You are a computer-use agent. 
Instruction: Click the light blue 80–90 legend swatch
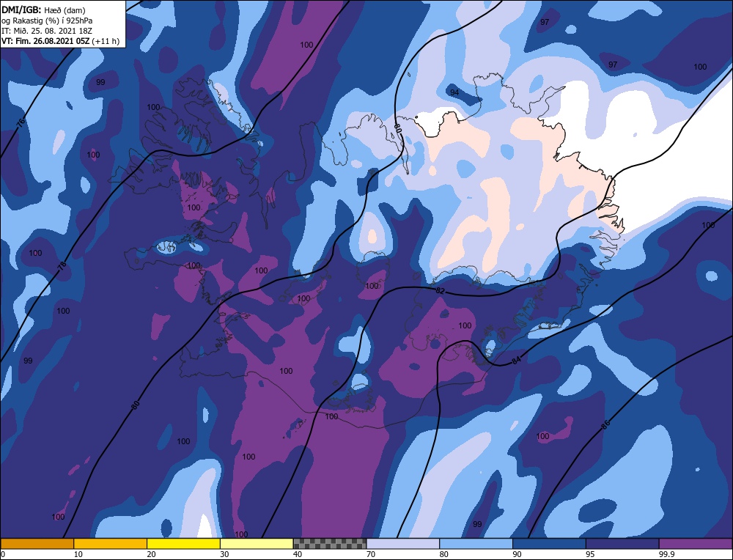tap(476, 544)
